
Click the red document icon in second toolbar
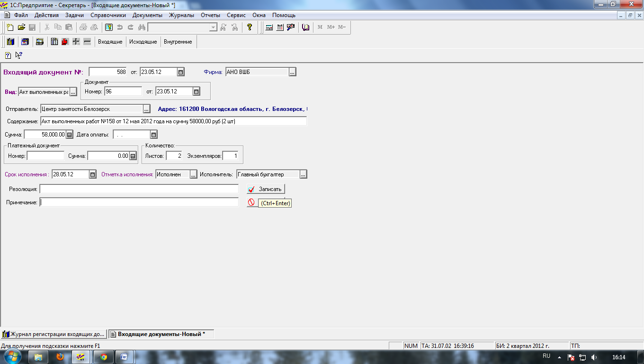click(x=65, y=42)
